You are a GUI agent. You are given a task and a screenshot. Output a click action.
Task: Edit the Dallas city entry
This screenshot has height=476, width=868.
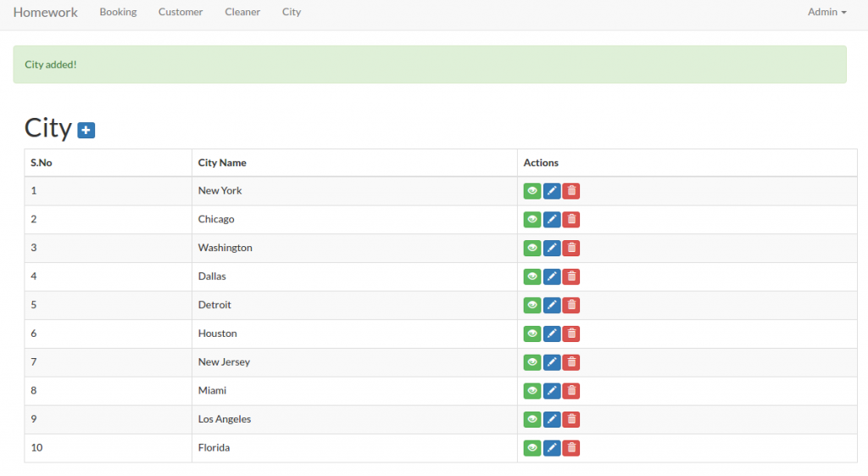(552, 277)
